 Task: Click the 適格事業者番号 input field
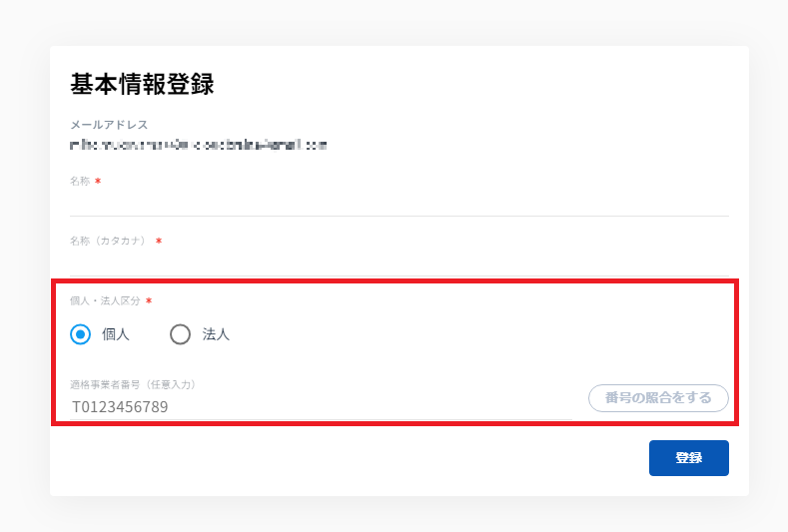click(320, 406)
